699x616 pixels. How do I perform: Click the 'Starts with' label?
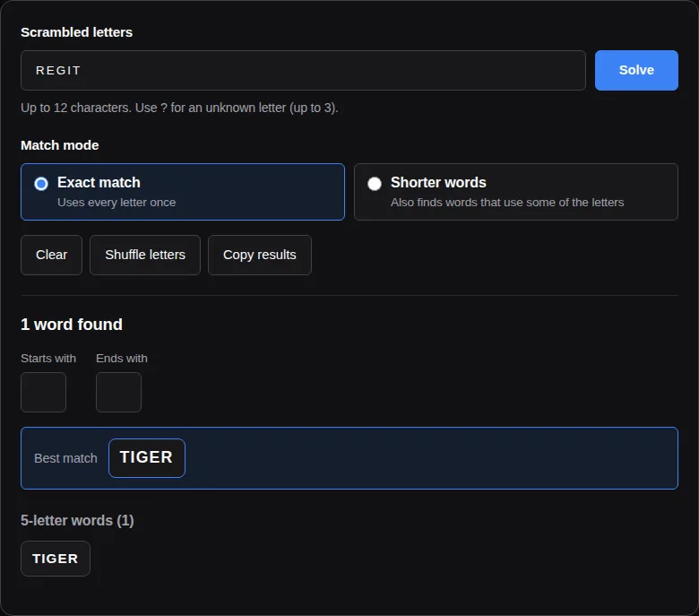coord(48,358)
